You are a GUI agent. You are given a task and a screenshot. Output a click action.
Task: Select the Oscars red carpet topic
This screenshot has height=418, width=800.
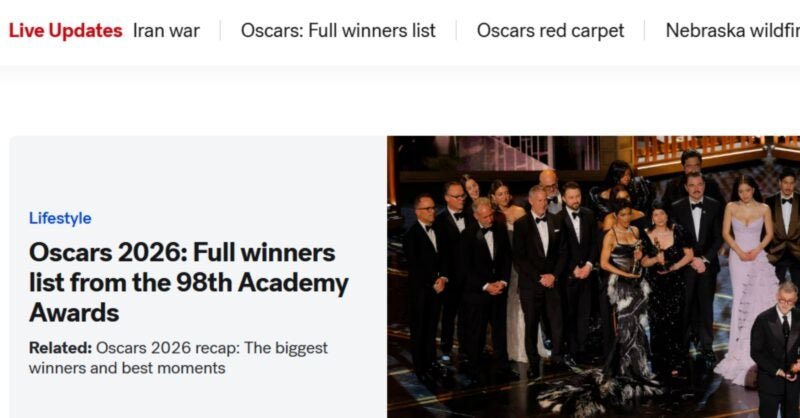(550, 31)
